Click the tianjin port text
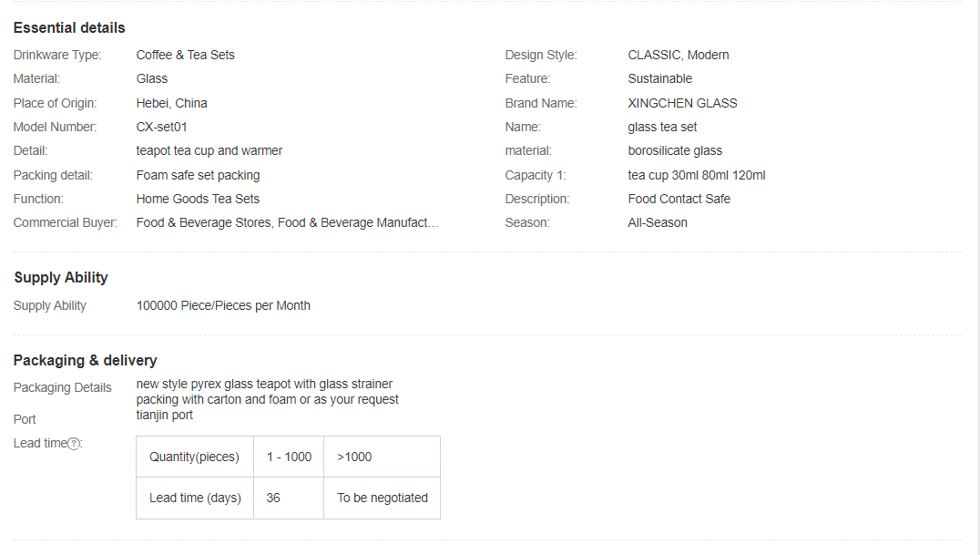The width and height of the screenshot is (980, 555). click(165, 416)
